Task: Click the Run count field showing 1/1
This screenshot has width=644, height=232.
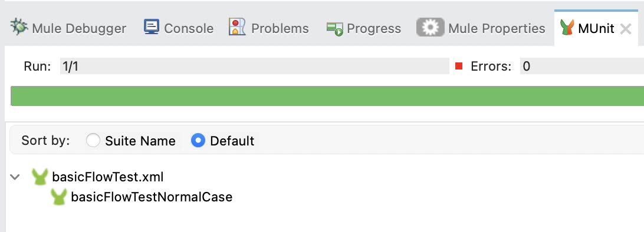Action: 255,66
